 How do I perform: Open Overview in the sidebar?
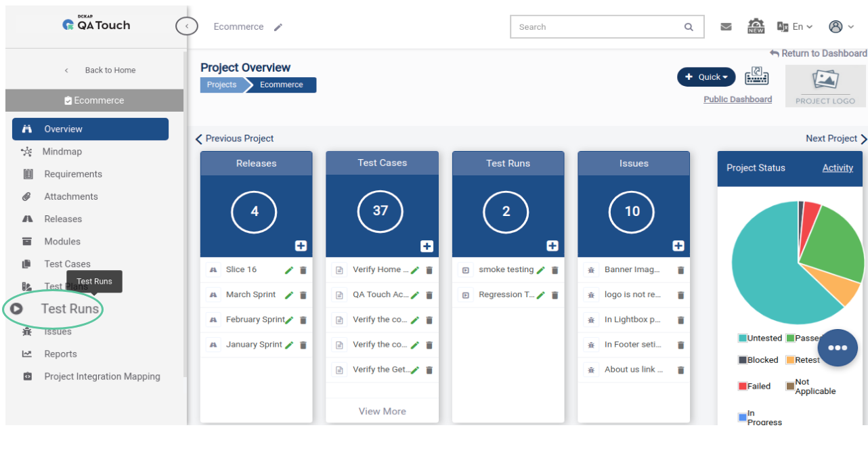(x=90, y=129)
